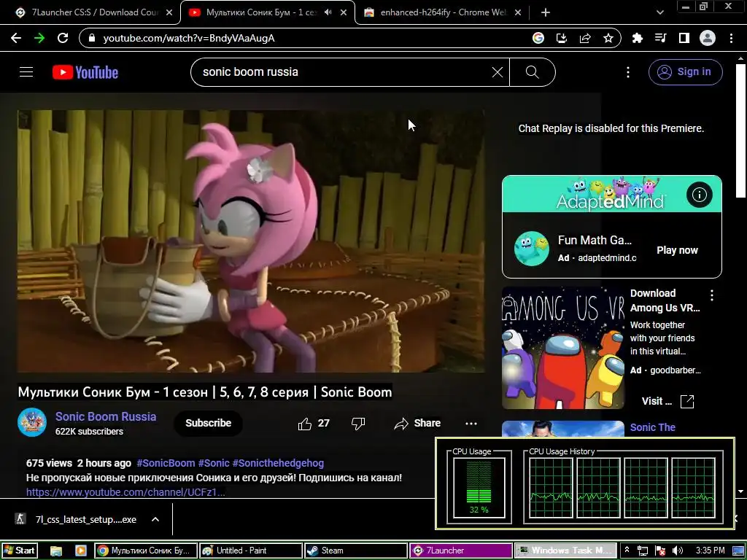Go back to the previous page
This screenshot has height=560, width=747.
16,38
